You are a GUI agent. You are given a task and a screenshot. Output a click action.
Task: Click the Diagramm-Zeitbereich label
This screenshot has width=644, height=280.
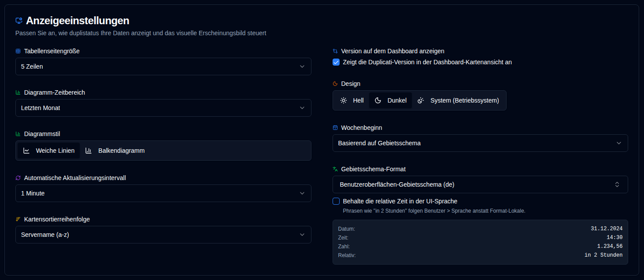coord(55,92)
